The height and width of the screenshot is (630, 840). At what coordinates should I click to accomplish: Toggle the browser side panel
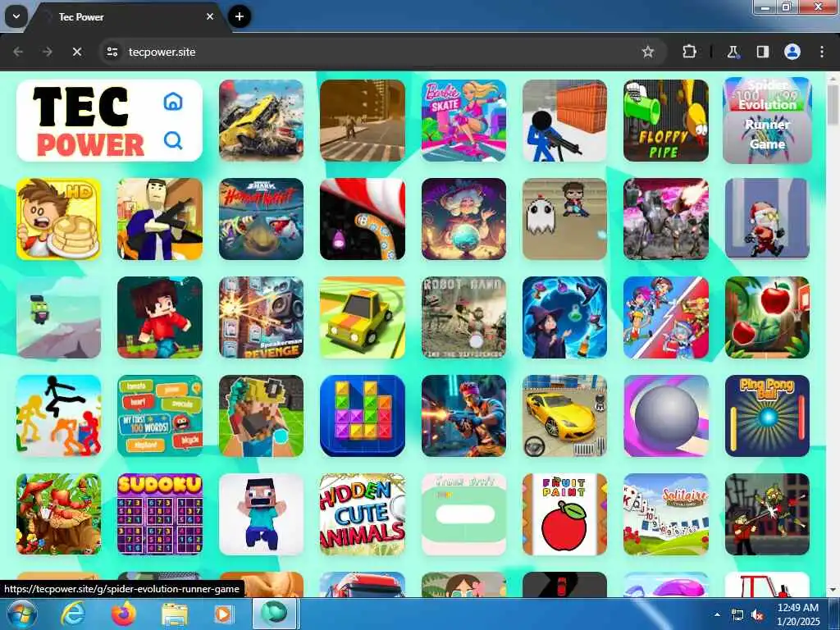(x=762, y=52)
